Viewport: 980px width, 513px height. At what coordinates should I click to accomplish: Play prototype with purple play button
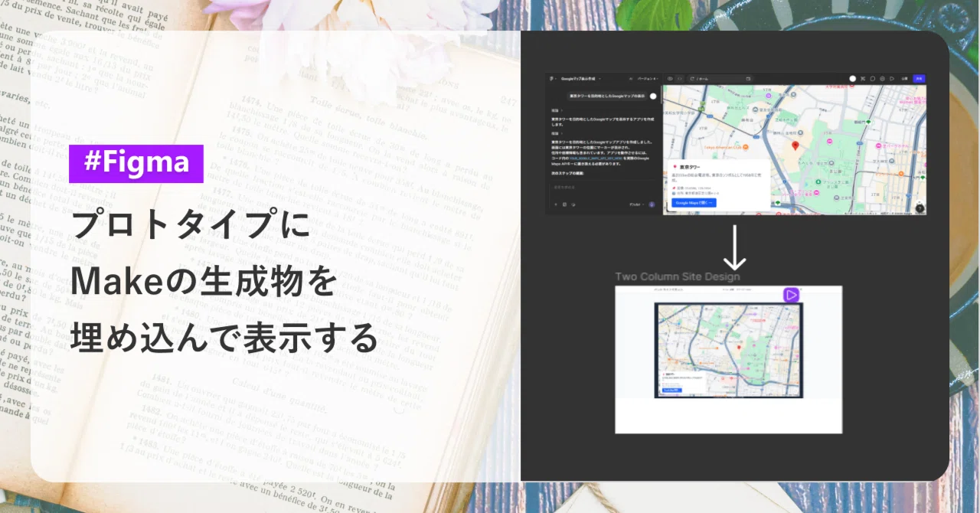[792, 294]
